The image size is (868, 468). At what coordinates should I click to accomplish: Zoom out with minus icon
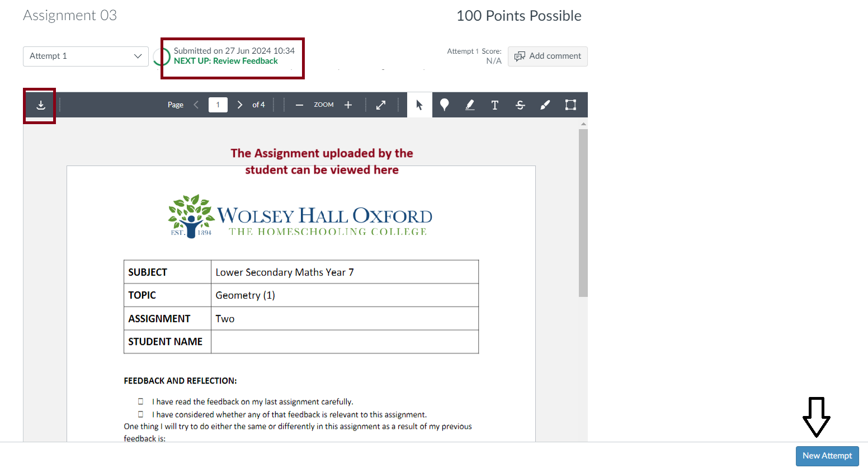pos(299,105)
